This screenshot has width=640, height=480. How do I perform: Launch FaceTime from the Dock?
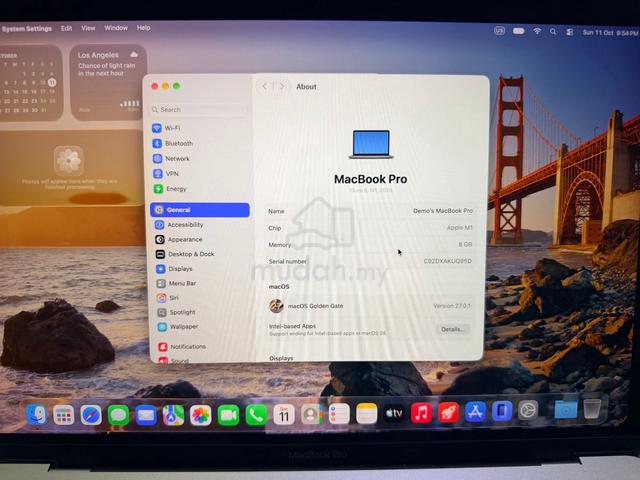pyautogui.click(x=228, y=415)
